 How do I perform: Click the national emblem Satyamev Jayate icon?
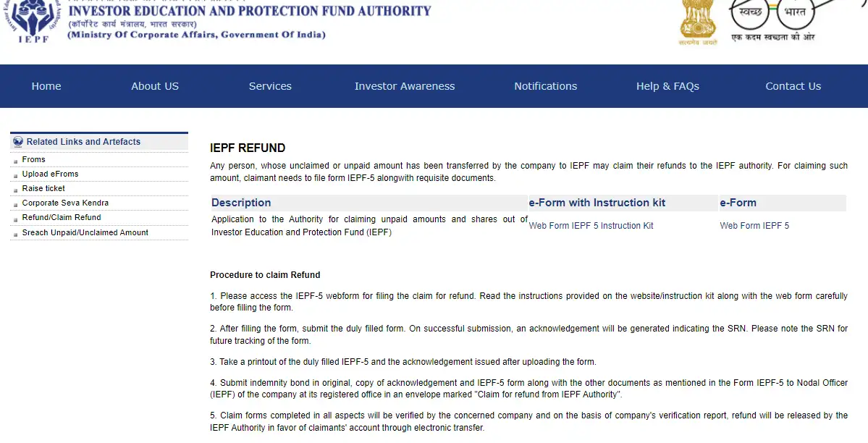(697, 22)
